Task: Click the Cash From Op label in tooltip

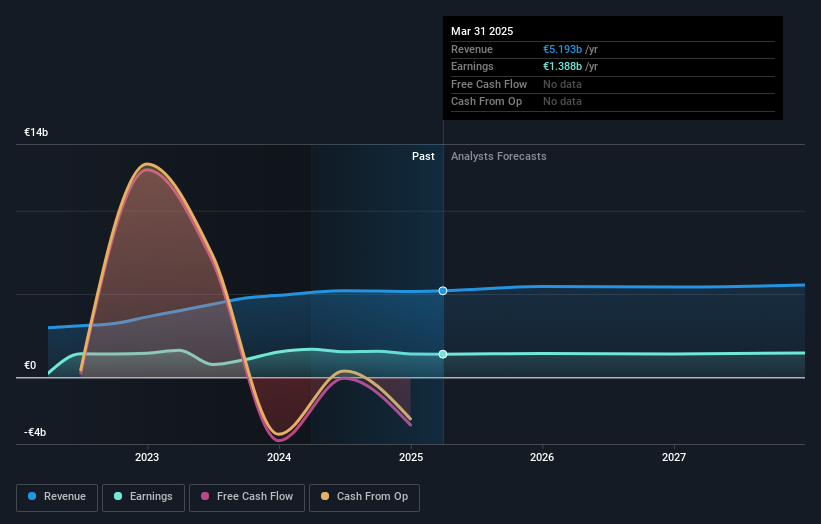Action: point(486,102)
